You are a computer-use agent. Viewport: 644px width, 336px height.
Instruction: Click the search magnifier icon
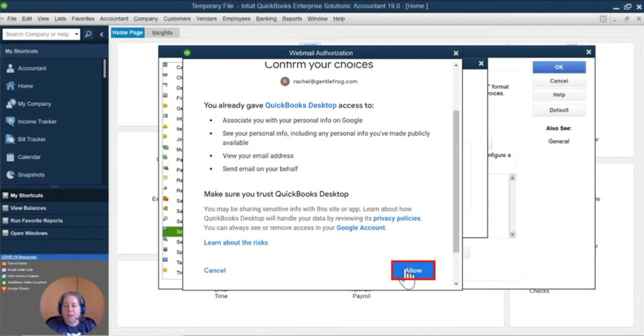88,34
